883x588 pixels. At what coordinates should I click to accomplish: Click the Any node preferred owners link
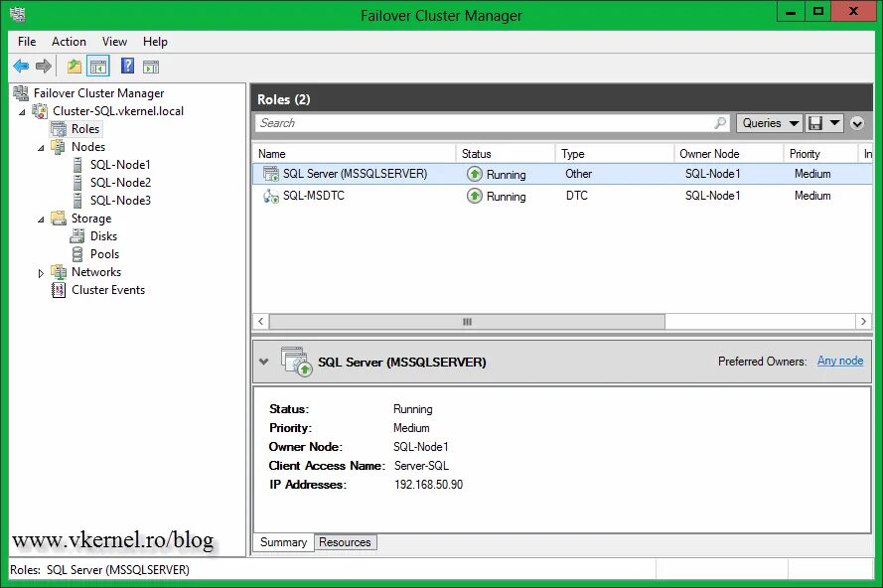click(x=840, y=361)
